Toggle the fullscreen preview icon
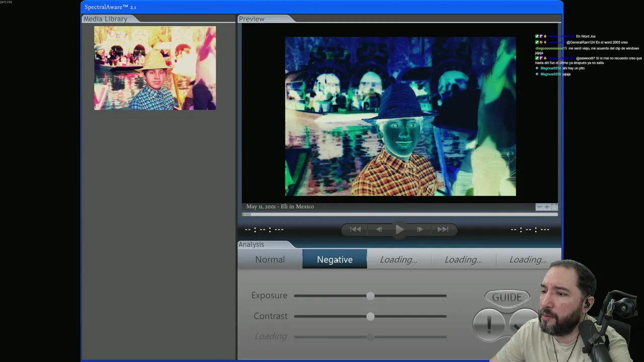The image size is (644, 362). tap(554, 207)
